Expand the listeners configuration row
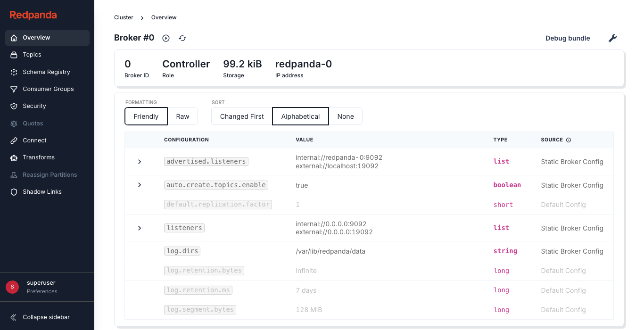Screen dimensions: 644x330 tap(140, 228)
